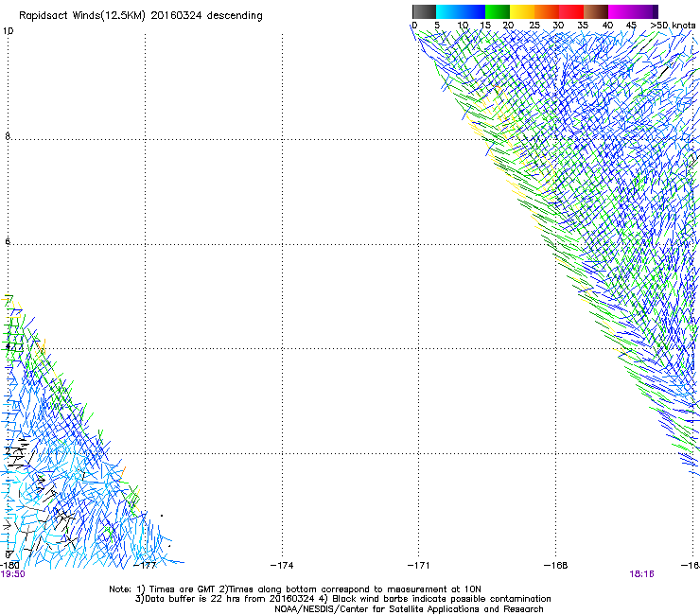
Task: Click the 'Note: 1) Times are GMT' line
Action: tap(295, 589)
